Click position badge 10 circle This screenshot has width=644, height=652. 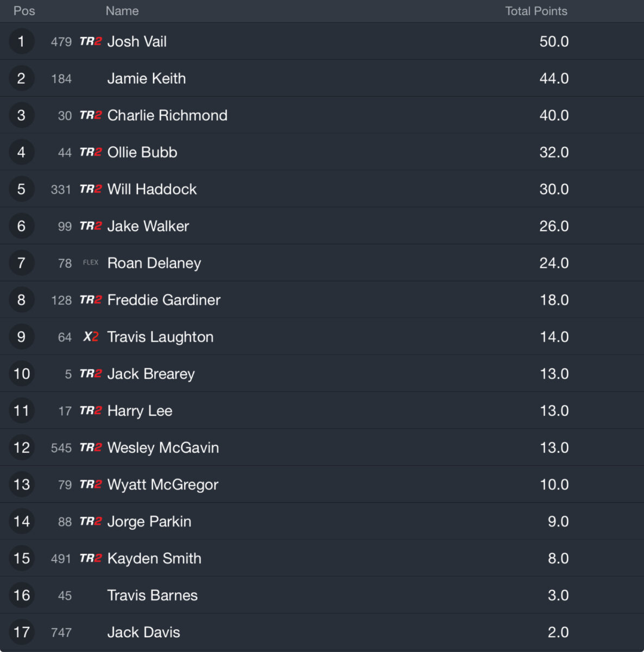[21, 374]
